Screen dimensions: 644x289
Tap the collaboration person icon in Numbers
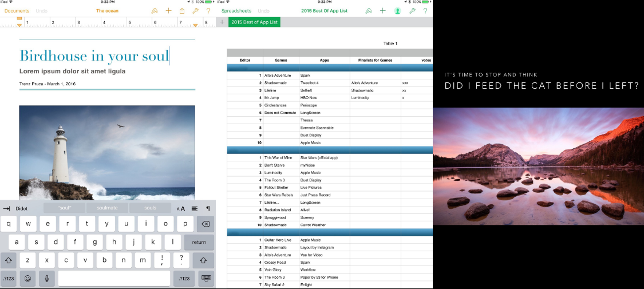coord(397,11)
